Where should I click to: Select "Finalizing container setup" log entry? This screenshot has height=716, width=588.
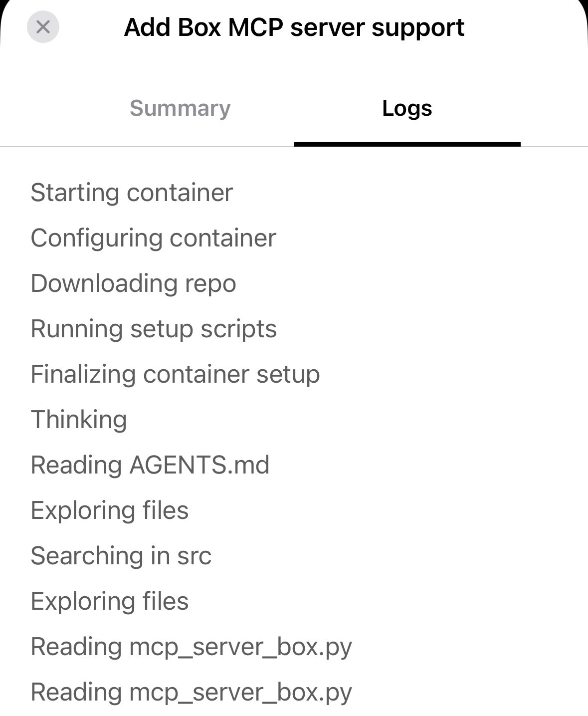coord(175,374)
